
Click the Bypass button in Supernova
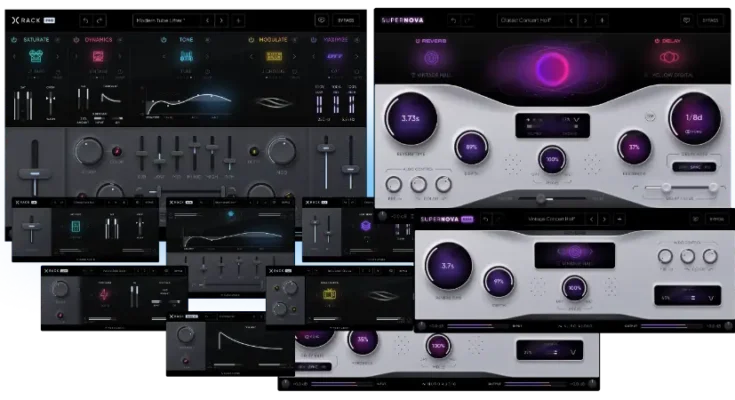pyautogui.click(x=712, y=19)
